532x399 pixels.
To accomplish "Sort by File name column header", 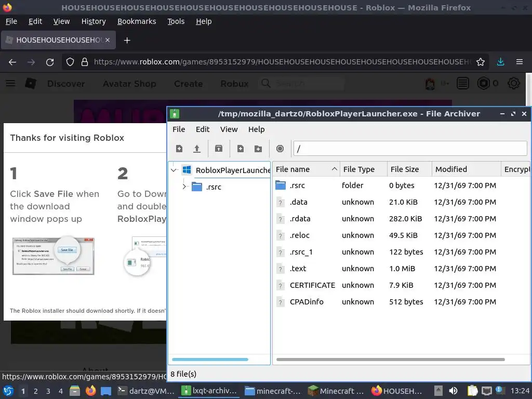I will [x=306, y=169].
